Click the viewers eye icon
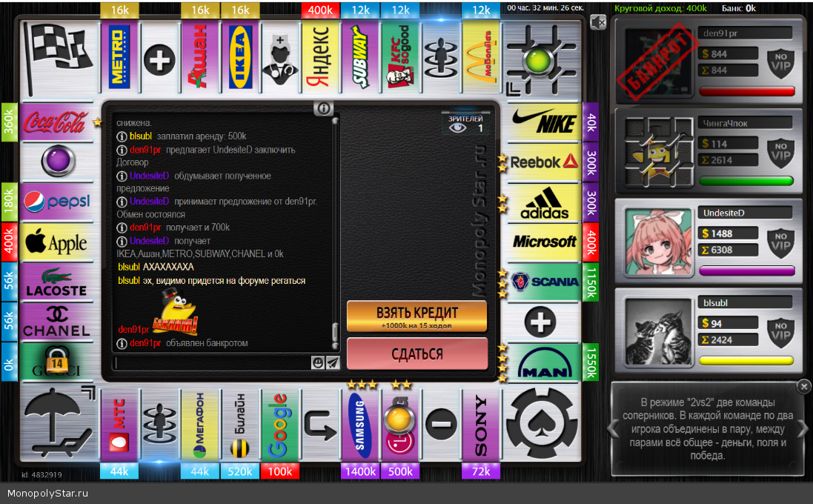 [x=457, y=127]
